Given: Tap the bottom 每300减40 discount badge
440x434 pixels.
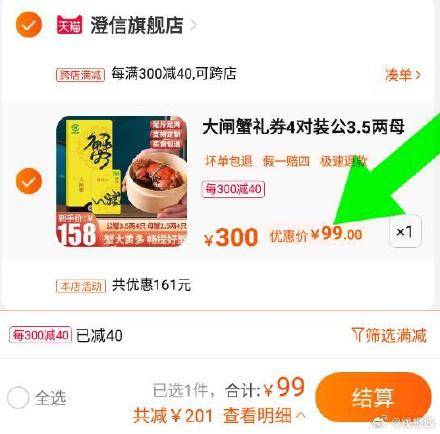Looking at the screenshot, I should click(40, 335).
